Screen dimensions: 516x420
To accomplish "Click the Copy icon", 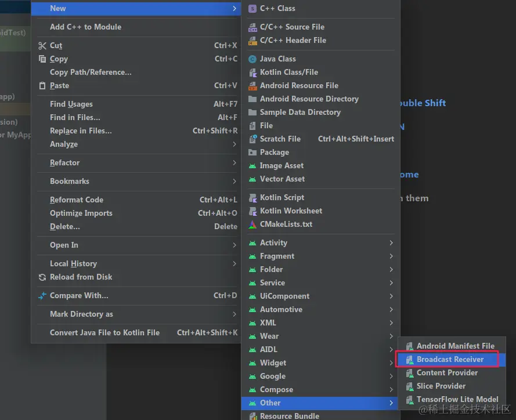I will point(42,59).
